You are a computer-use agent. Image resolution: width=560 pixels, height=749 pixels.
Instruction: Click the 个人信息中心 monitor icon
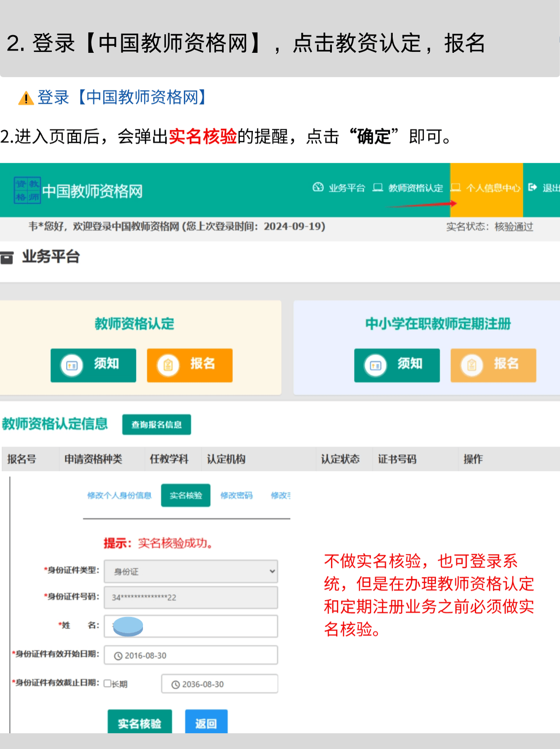(x=456, y=187)
